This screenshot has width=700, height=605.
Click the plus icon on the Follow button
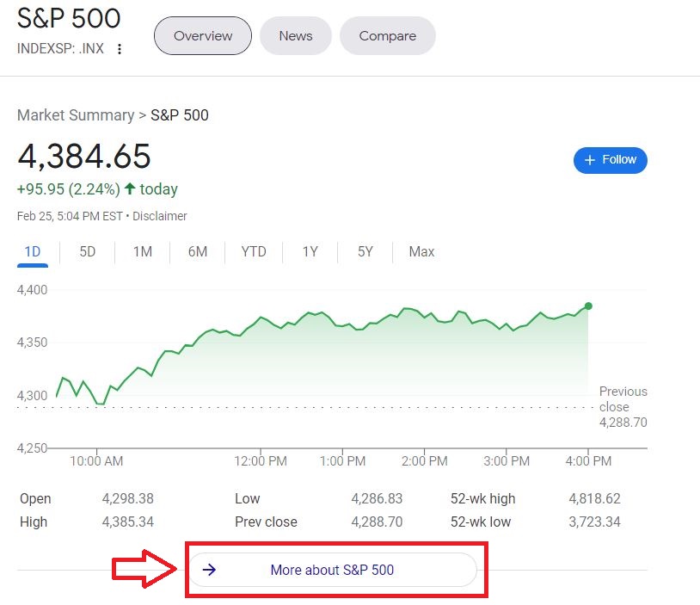(x=590, y=160)
